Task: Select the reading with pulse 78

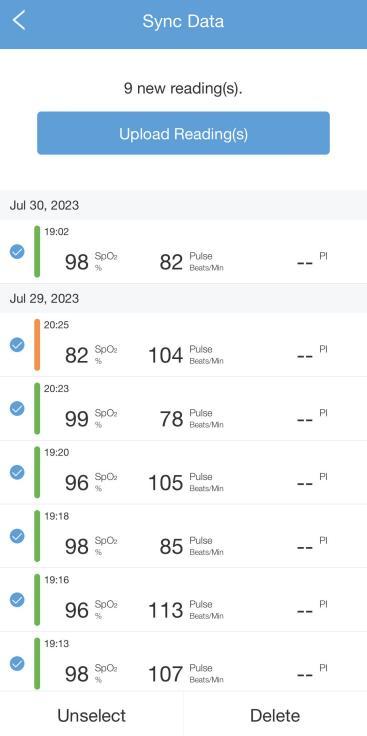Action: (x=184, y=408)
